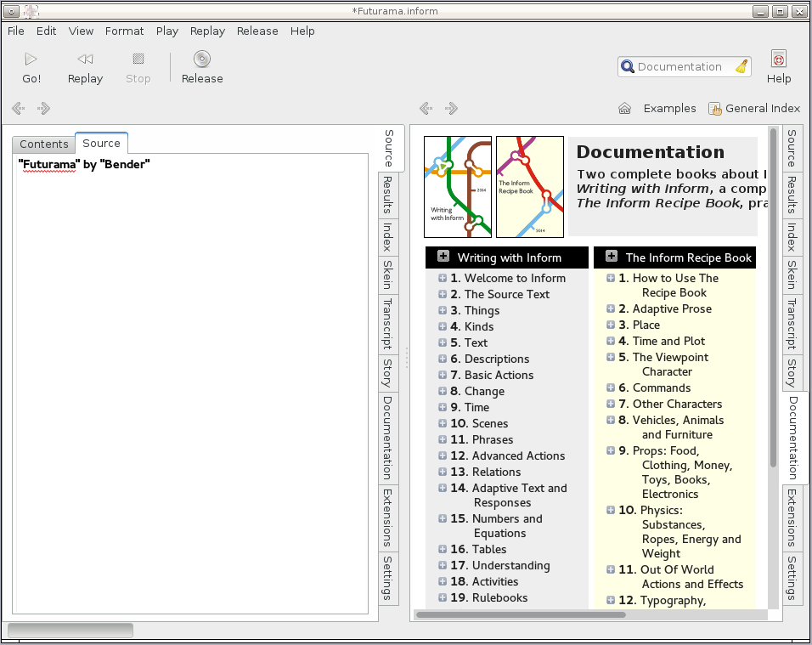
Task: Click the Go! play icon
Action: (x=31, y=59)
